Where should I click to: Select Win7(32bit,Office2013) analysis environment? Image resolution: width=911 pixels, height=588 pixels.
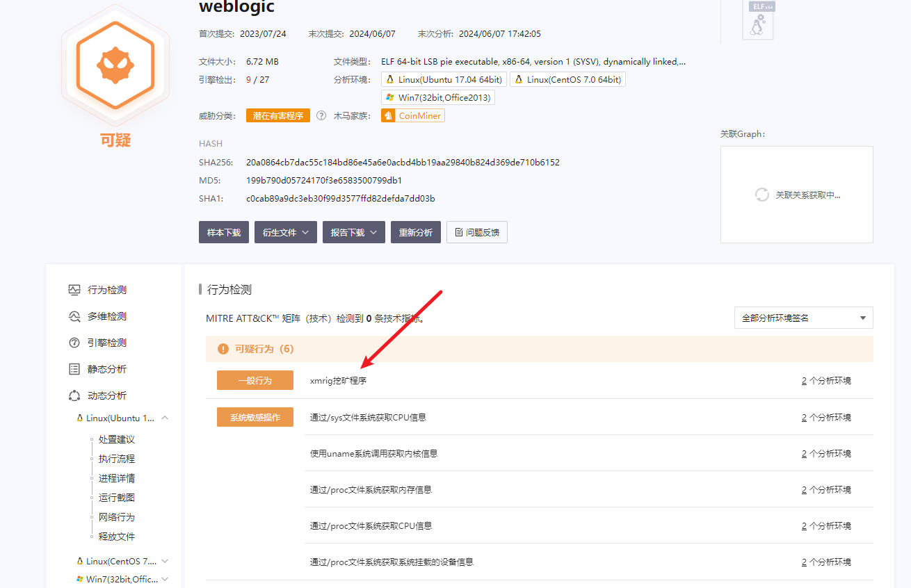438,98
